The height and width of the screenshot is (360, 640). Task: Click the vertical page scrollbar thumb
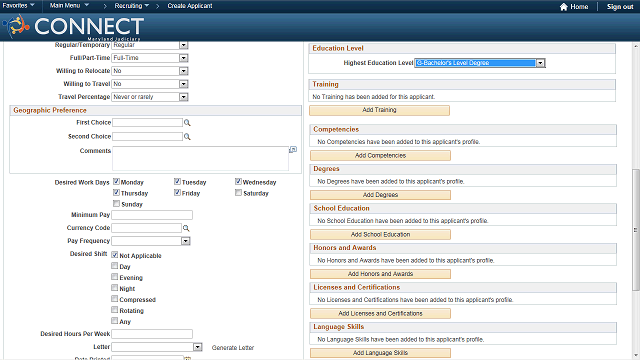[x=636, y=230]
